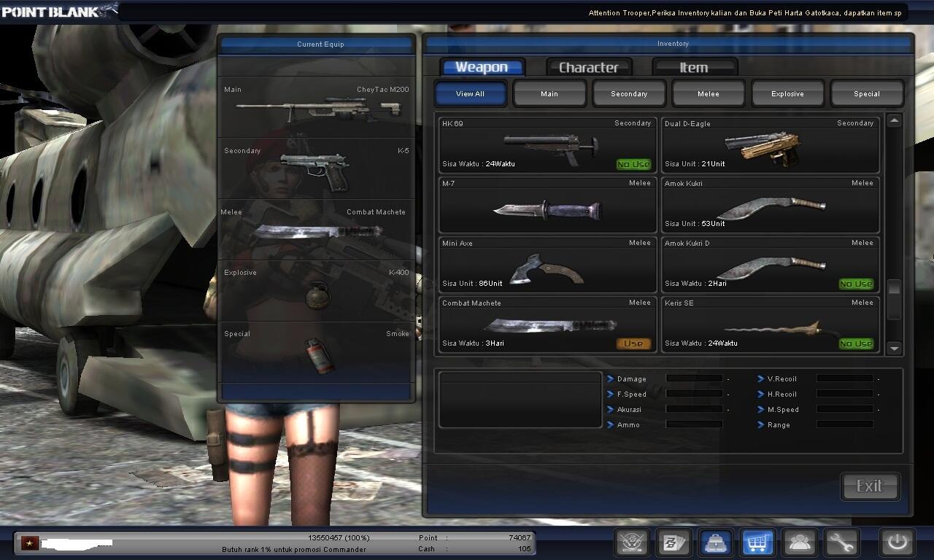Viewport: 934px width, 560px height.
Task: Click No Use button on Amok Kukri D
Action: point(856,284)
